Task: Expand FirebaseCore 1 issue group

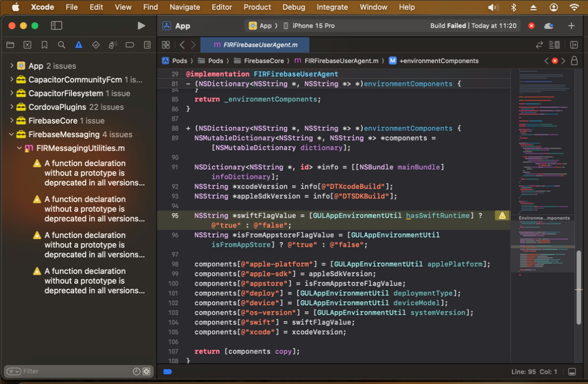Action: click(11, 120)
